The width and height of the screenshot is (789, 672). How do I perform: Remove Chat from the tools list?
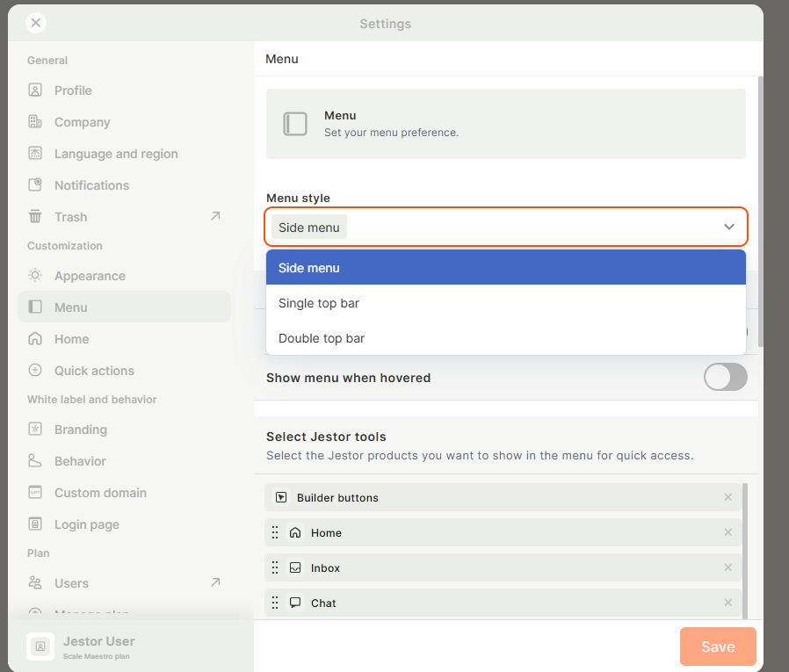tap(728, 603)
